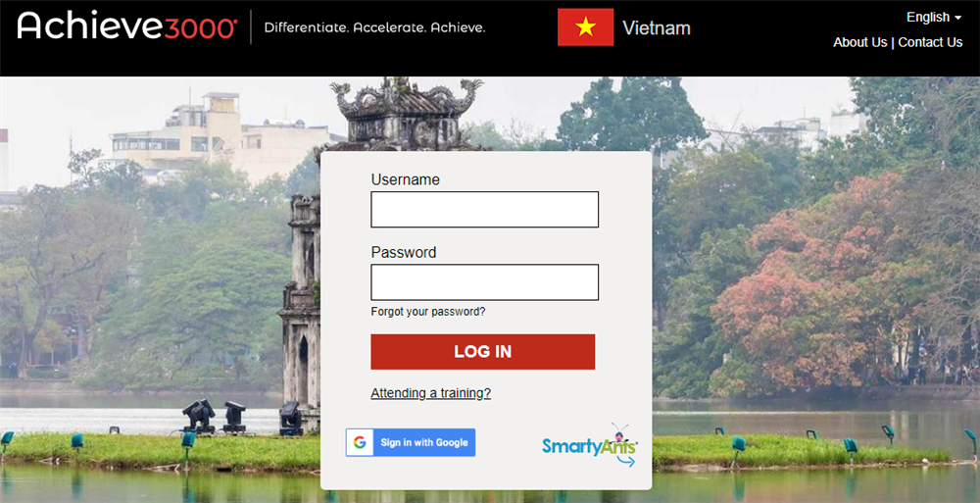Click the Password label text
This screenshot has width=980, height=503.
click(403, 252)
